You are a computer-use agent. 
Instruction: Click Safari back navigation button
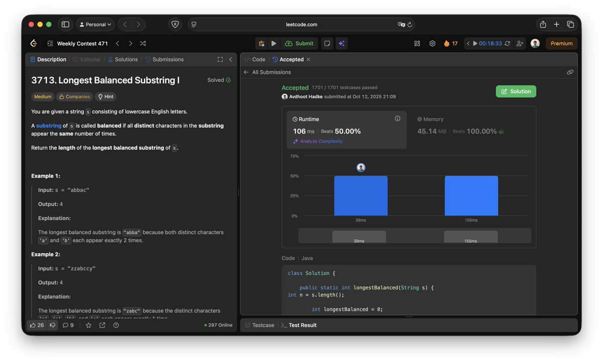125,24
